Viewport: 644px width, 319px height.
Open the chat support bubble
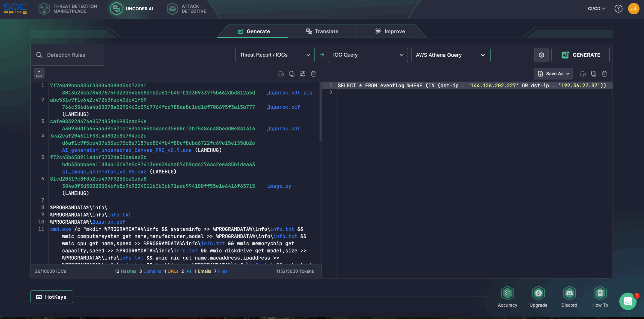point(628,301)
